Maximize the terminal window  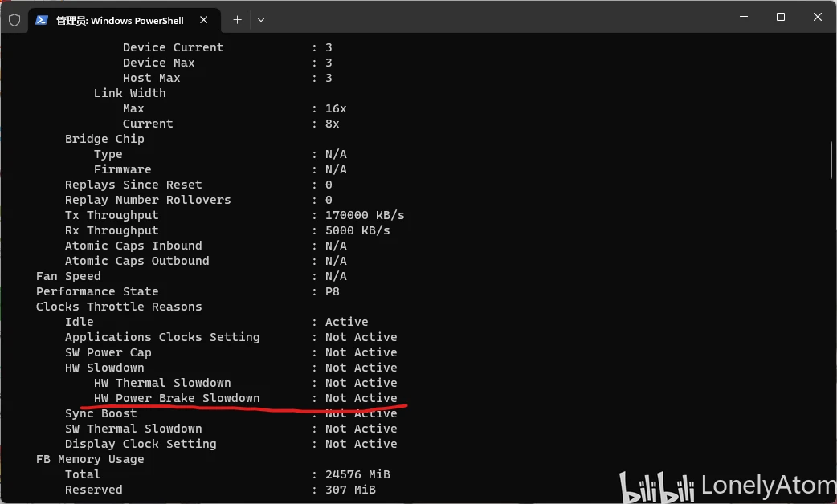[x=781, y=17]
